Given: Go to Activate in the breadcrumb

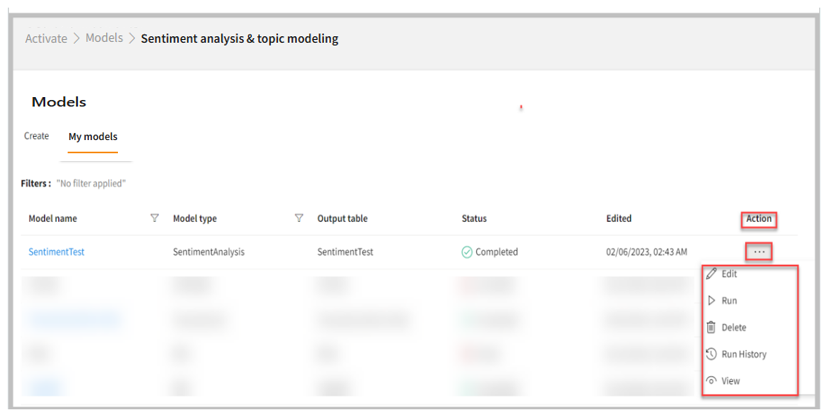Looking at the screenshot, I should point(46,39).
